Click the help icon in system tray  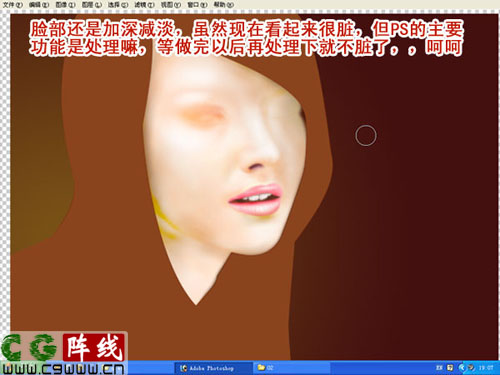pyautogui.click(x=450, y=368)
